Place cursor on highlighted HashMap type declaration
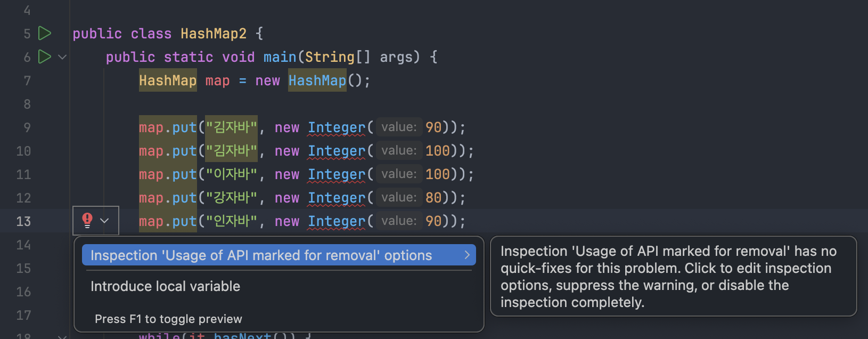 [168, 80]
